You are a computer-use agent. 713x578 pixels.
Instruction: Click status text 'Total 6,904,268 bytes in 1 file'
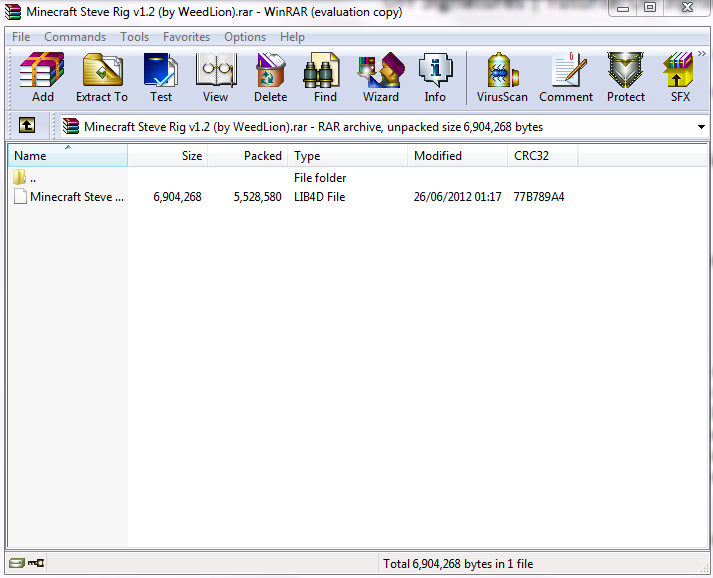[x=458, y=564]
